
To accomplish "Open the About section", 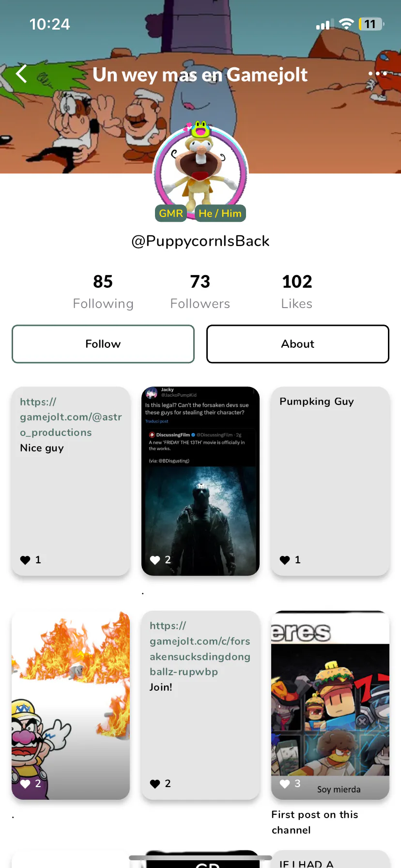I will click(298, 344).
